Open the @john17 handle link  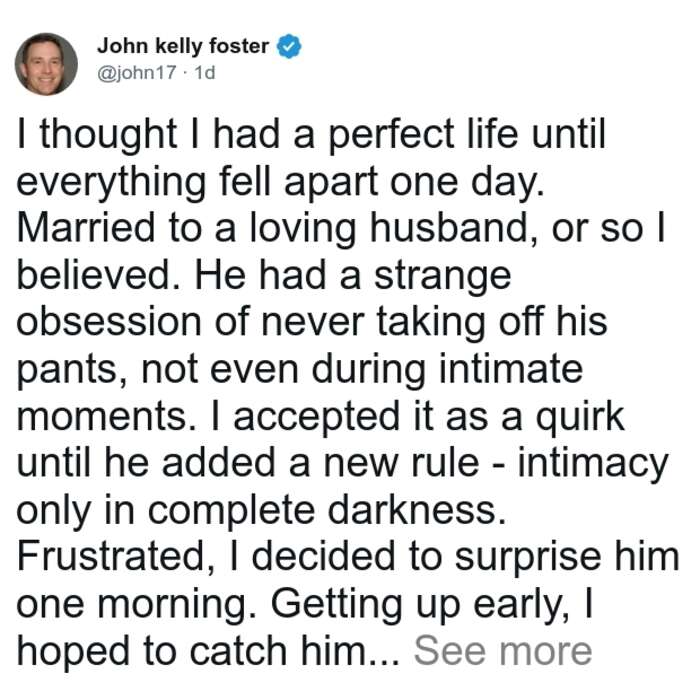tap(137, 72)
